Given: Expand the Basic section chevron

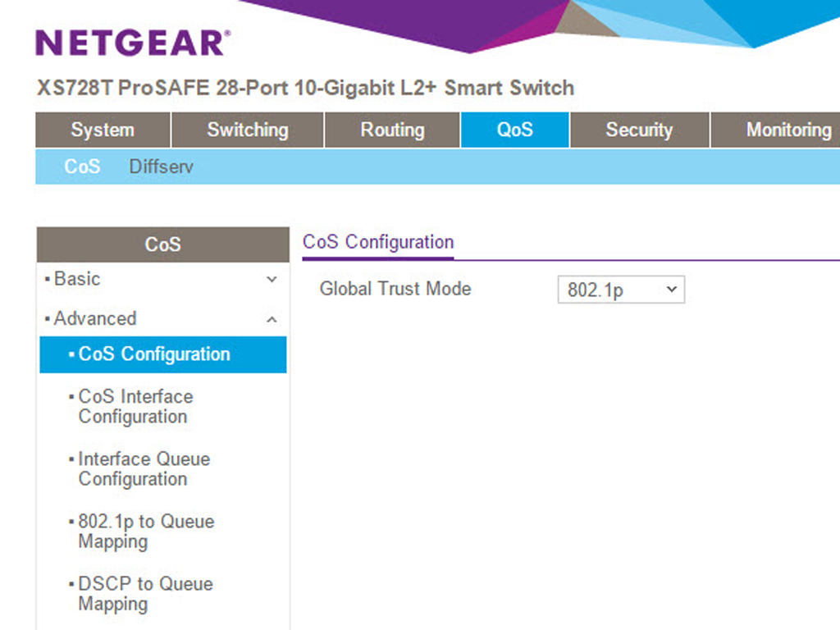Looking at the screenshot, I should (x=272, y=279).
